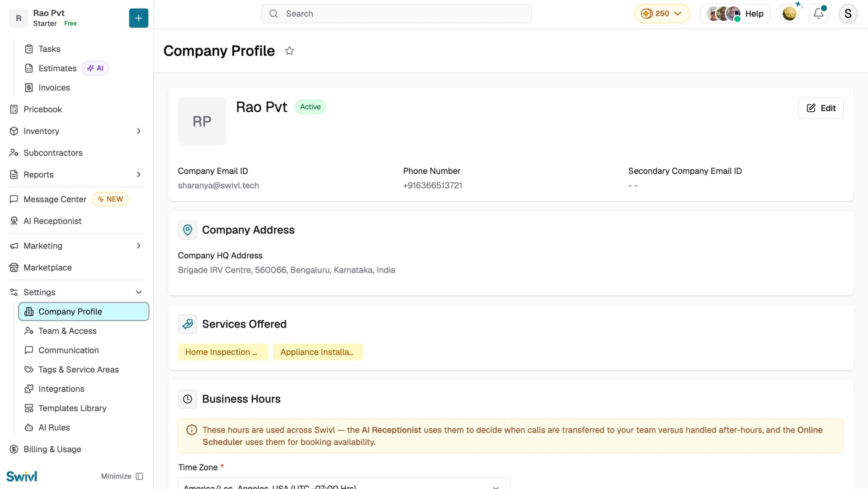Open Marketplace from sidebar

click(47, 268)
